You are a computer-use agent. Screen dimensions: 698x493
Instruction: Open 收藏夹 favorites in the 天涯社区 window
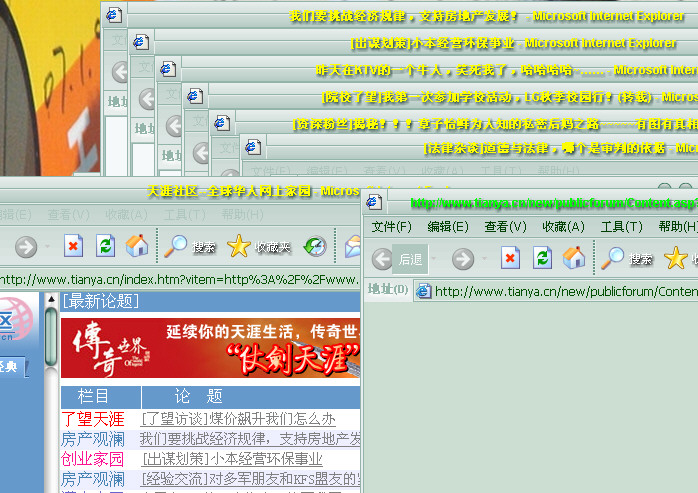(259, 246)
